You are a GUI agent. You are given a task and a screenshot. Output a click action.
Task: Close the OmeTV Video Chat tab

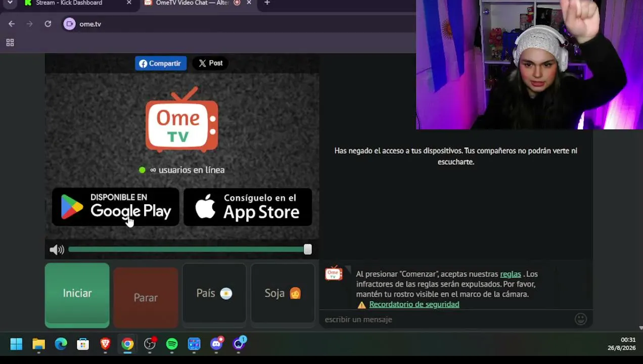point(249,3)
